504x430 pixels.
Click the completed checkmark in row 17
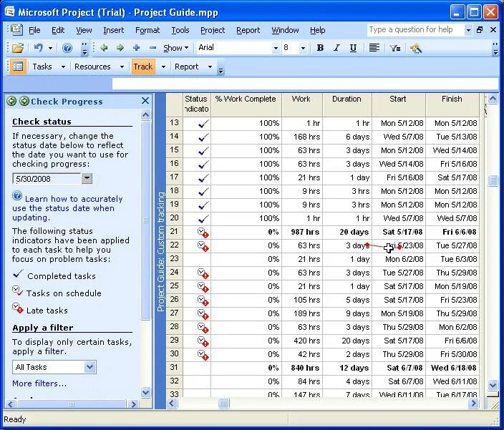click(x=203, y=178)
